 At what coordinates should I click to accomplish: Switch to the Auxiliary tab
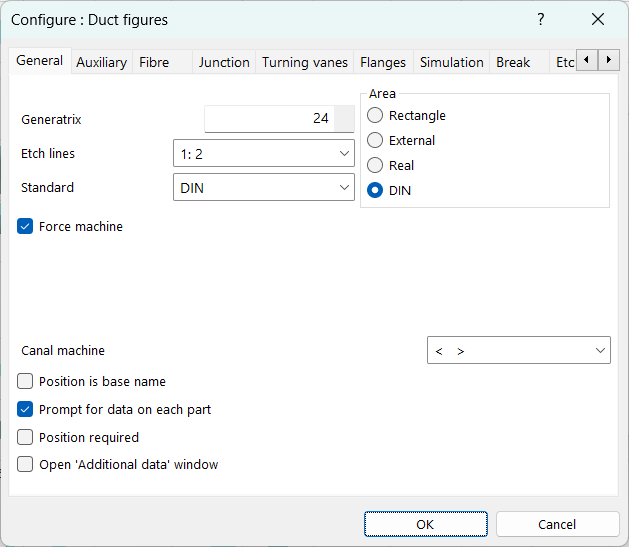click(x=101, y=62)
